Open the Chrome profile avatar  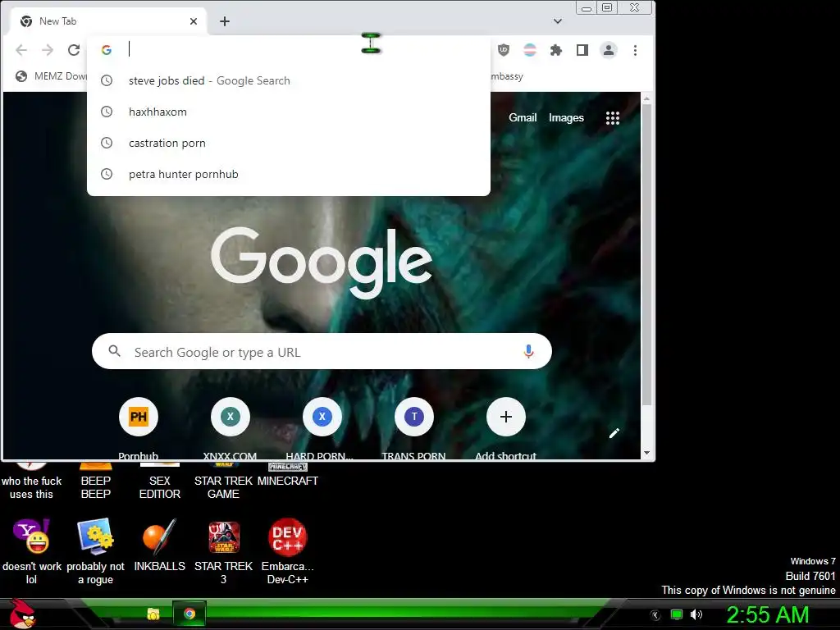pos(609,50)
